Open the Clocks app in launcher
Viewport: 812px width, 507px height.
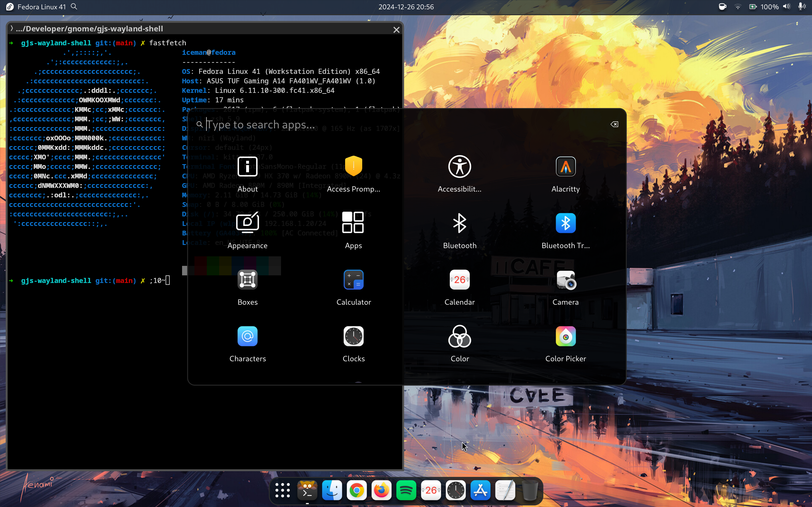coord(353,336)
